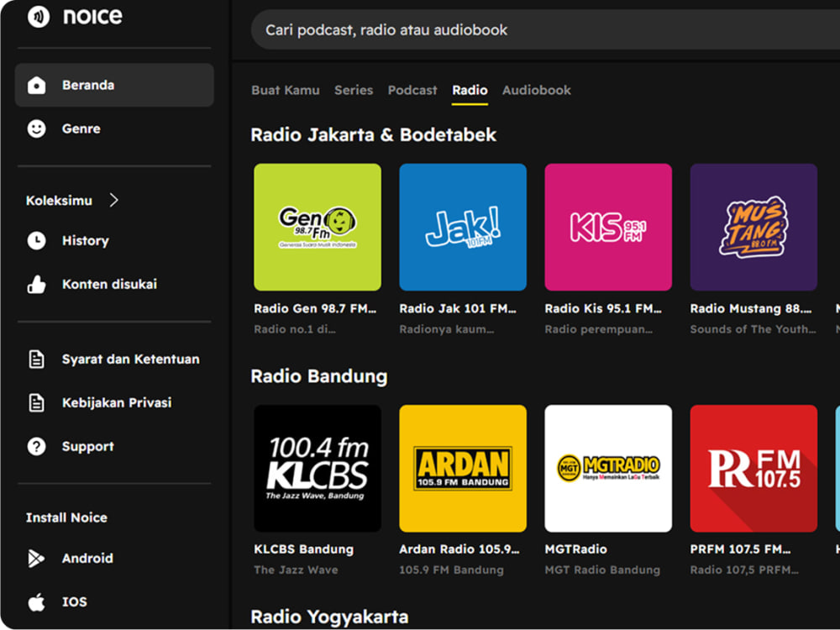This screenshot has width=840, height=630.
Task: Click title Ardan Radio 105.9
Action: [x=459, y=549]
